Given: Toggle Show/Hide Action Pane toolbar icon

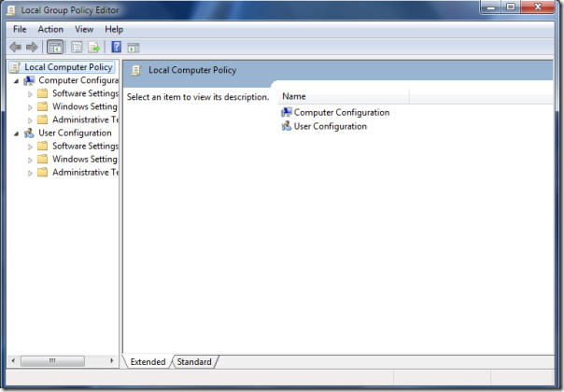Looking at the screenshot, I should [x=134, y=48].
